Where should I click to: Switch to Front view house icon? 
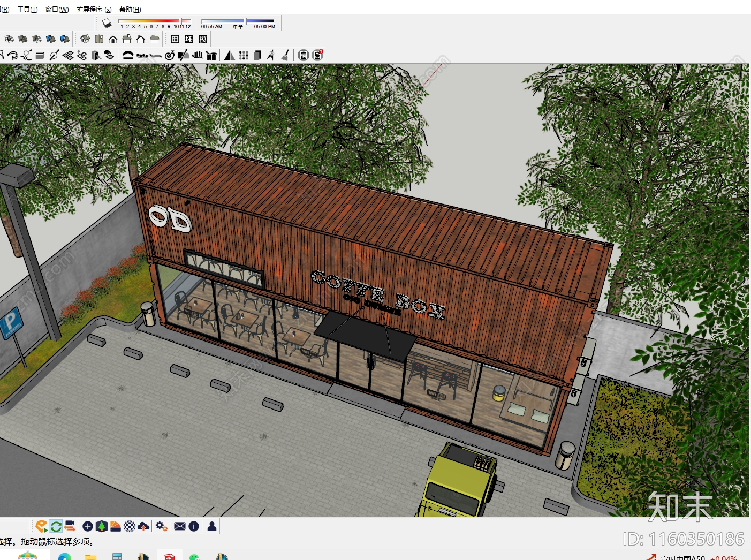click(113, 39)
